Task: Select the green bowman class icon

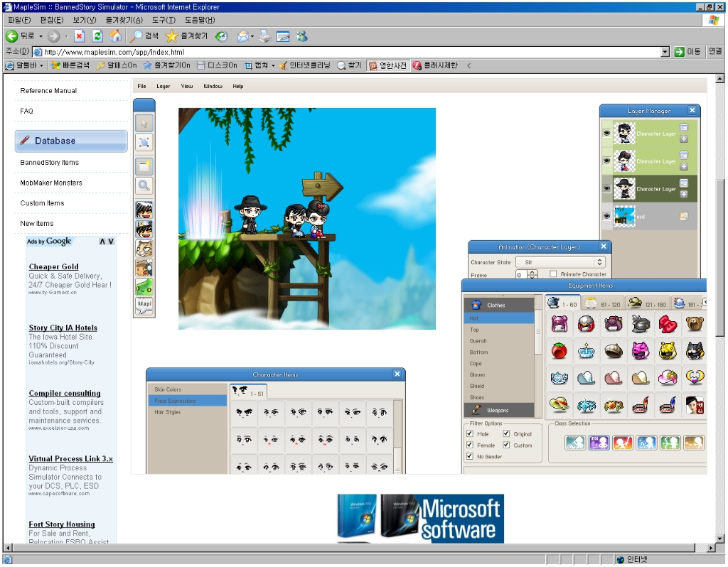Action: [670, 443]
